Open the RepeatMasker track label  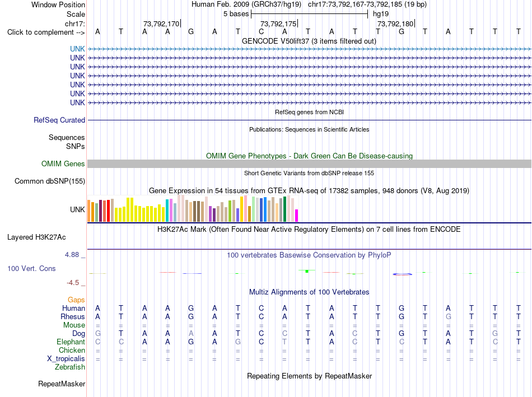(x=62, y=384)
